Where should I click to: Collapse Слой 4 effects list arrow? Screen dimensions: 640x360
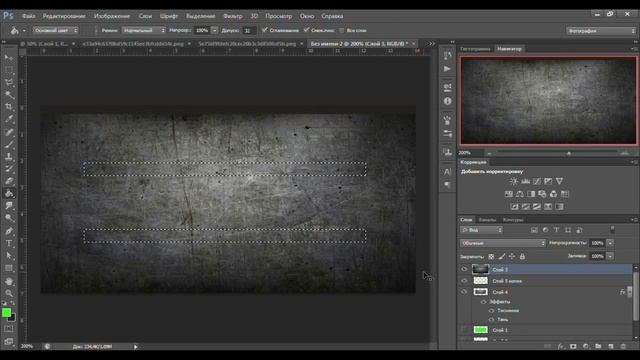coord(630,292)
